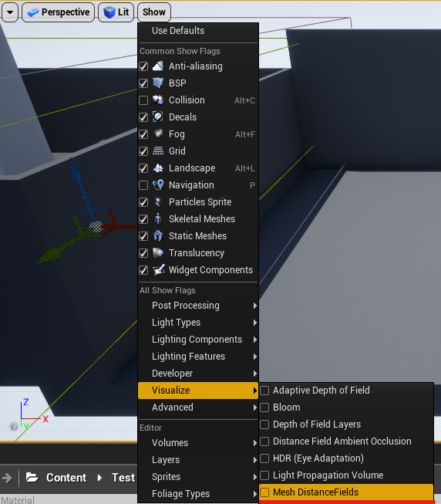Click the breadcrumb arrow after Content
This screenshot has height=504, width=441.
(x=99, y=478)
